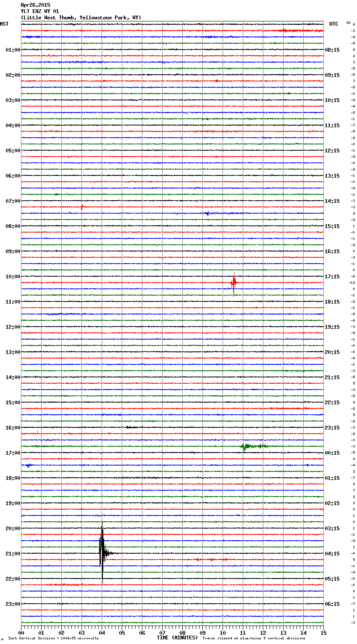The height and width of the screenshot is (644, 357).
Task: Click the 02:15 UTC time label
Action: click(x=332, y=503)
